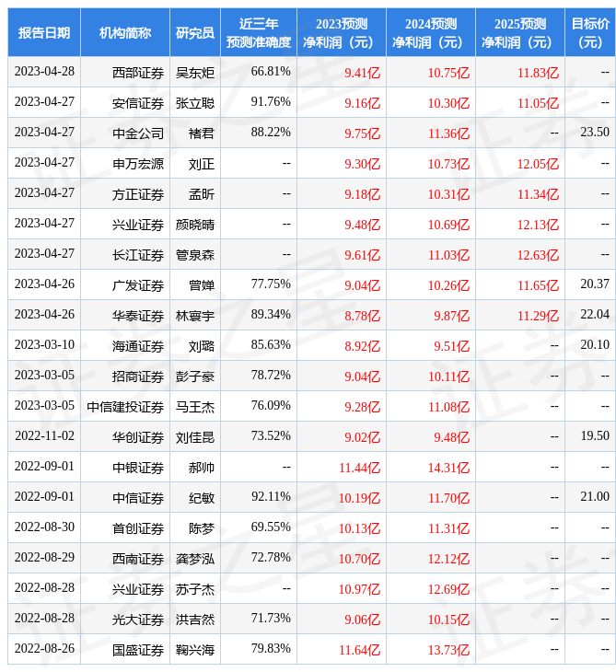Click researcher name 纪敏
The image size is (616, 672).
tap(202, 498)
